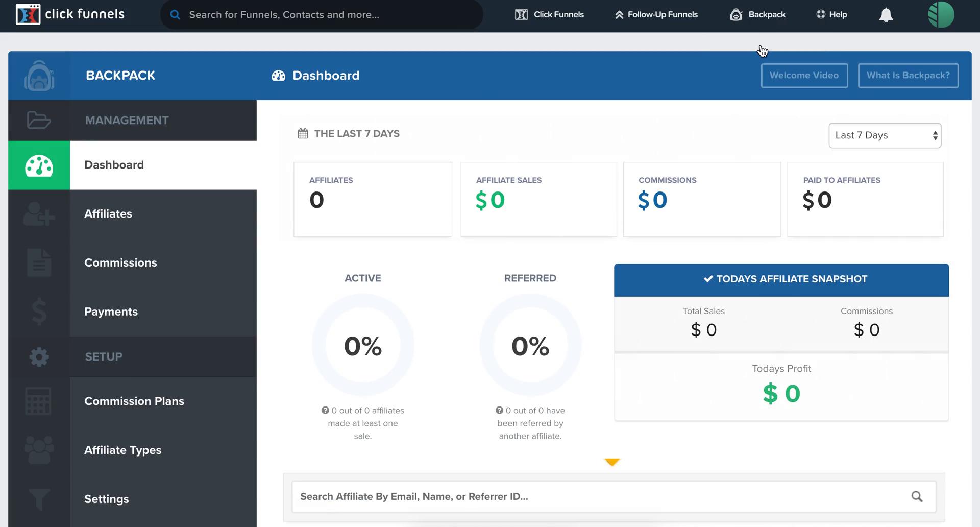The height and width of the screenshot is (527, 980).
Task: Open the Last 7 Days dropdown
Action: tap(885, 135)
